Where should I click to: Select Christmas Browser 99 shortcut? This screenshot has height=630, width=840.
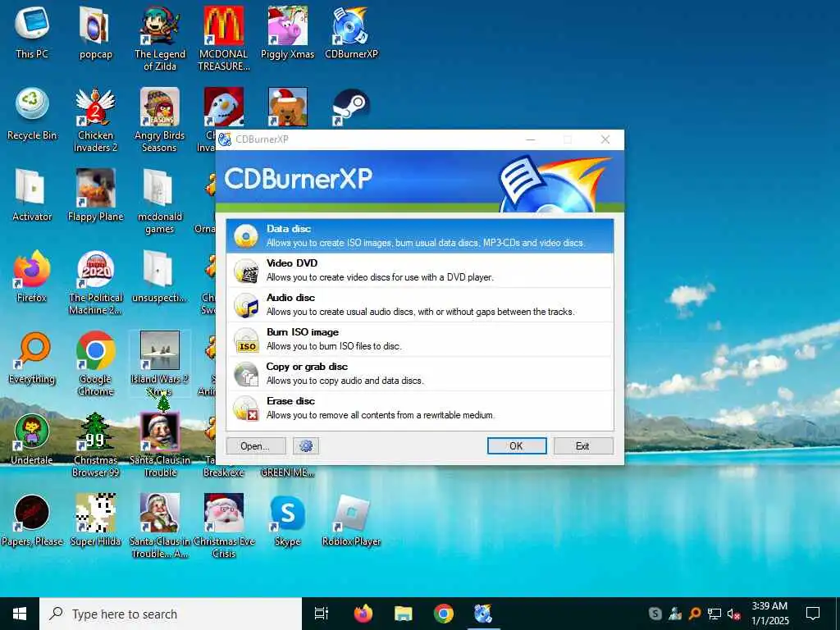click(x=95, y=445)
